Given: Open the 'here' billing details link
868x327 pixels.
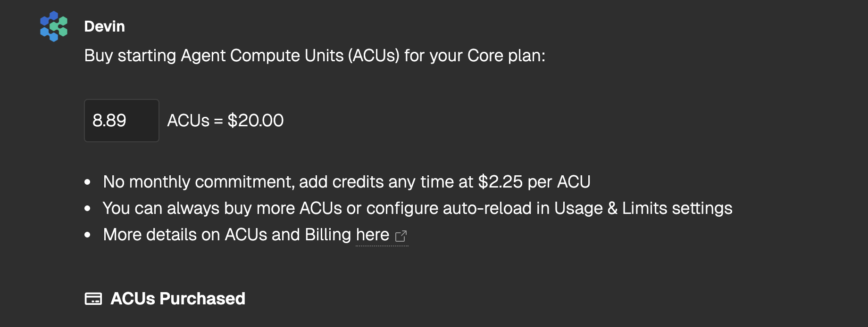Looking at the screenshot, I should point(372,235).
